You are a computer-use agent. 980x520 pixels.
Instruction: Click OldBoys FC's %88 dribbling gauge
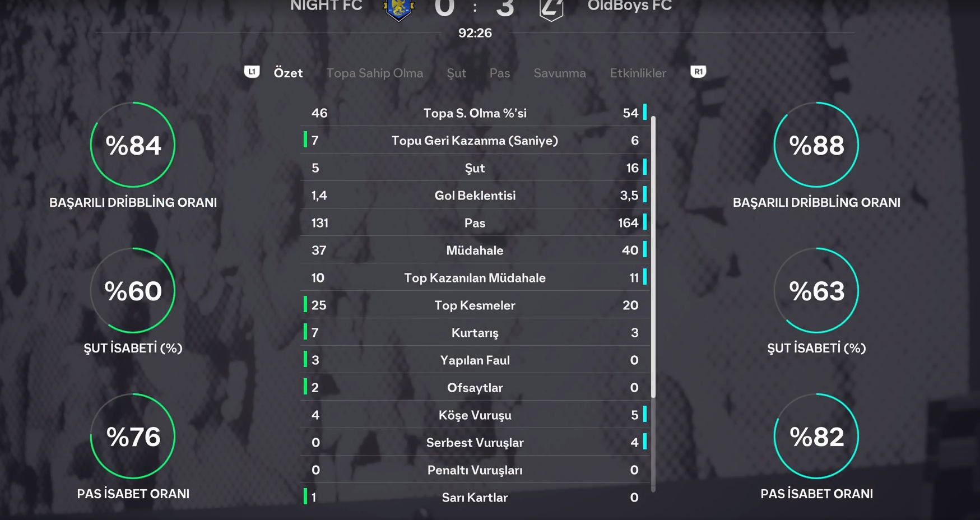[816, 145]
